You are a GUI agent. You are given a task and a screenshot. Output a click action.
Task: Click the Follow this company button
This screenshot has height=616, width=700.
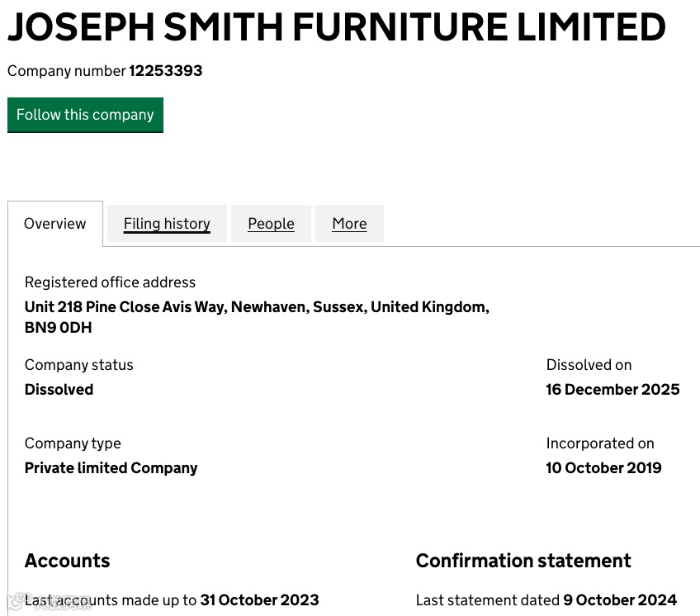coord(85,115)
